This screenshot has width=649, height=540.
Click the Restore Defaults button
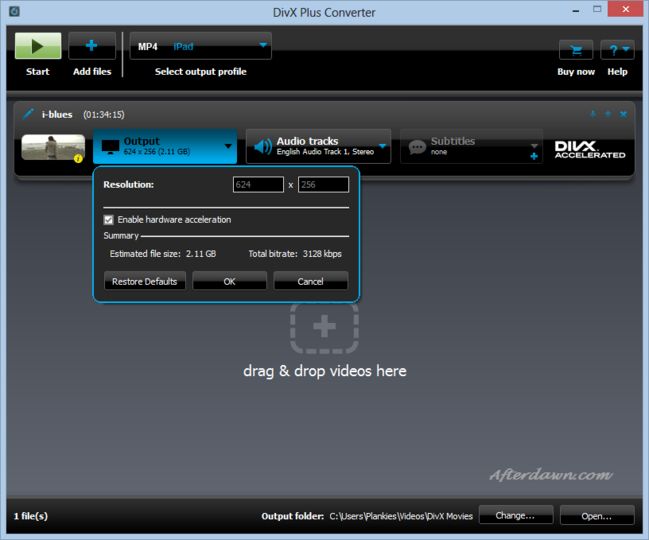[x=144, y=281]
